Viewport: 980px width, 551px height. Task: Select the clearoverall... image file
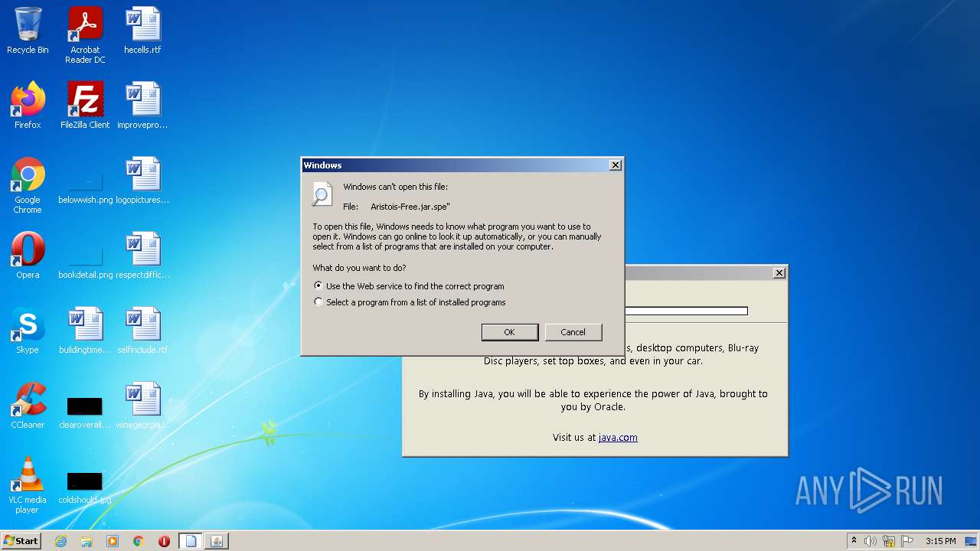[x=85, y=412]
